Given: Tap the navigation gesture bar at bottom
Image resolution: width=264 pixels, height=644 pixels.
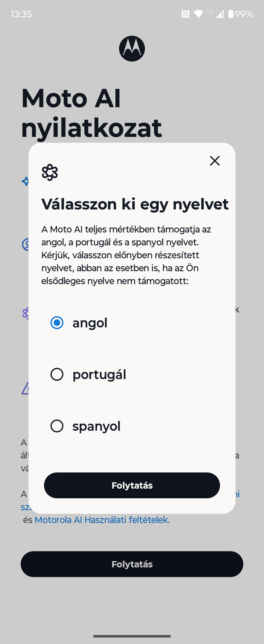Looking at the screenshot, I should (x=132, y=636).
